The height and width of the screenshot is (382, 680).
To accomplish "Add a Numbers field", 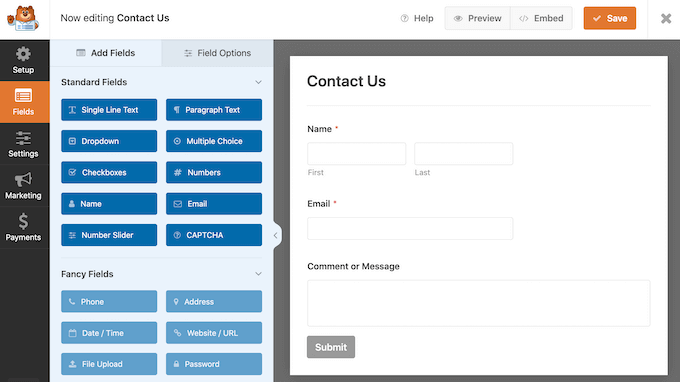I will coord(214,172).
